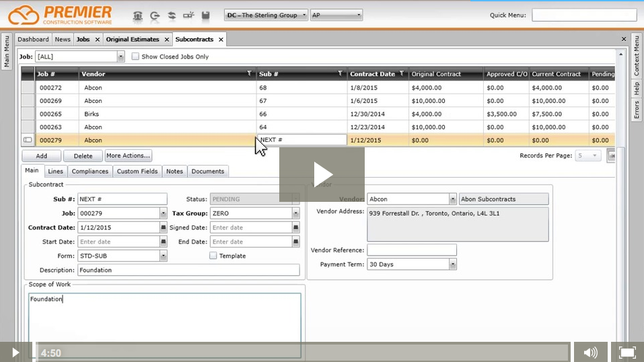This screenshot has height=362, width=644.
Task: Expand the Form STD-SUB dropdown
Action: pos(163,256)
